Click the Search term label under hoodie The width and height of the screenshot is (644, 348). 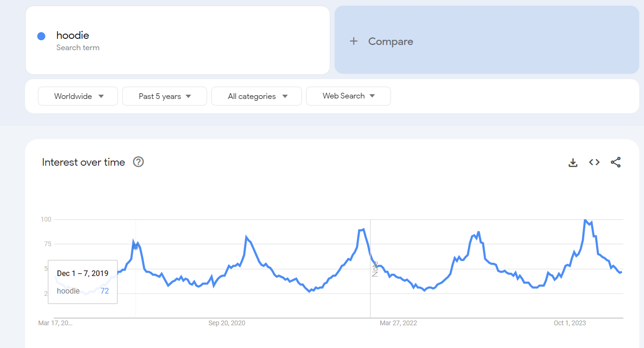coord(78,47)
